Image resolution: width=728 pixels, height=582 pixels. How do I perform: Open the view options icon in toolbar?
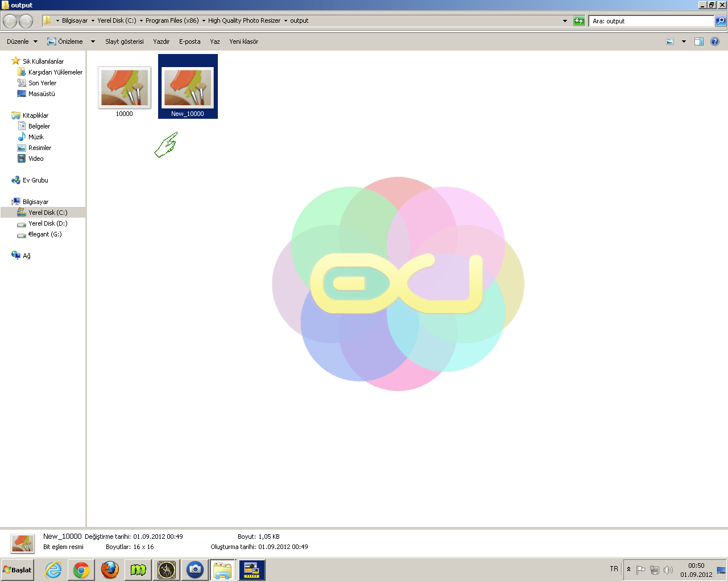[670, 41]
